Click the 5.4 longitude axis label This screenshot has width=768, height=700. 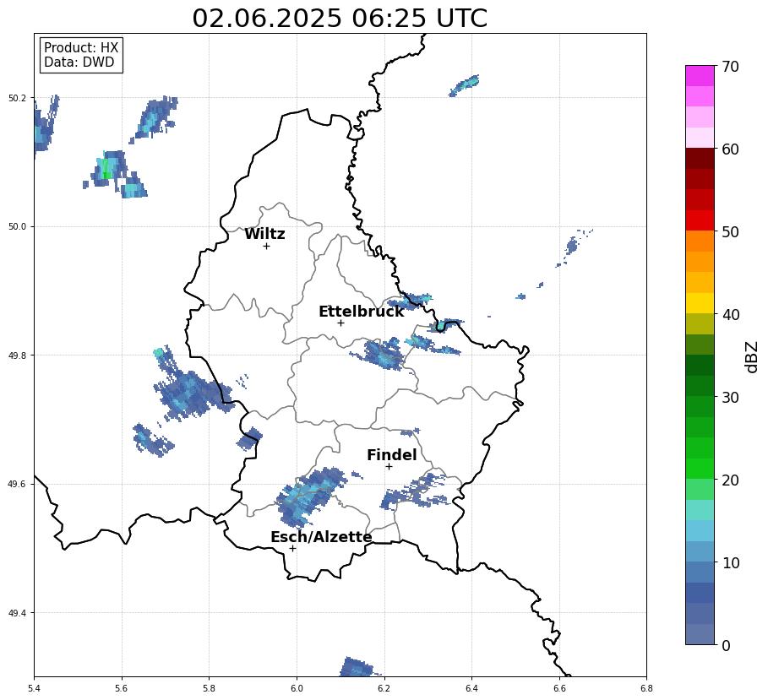pos(35,688)
